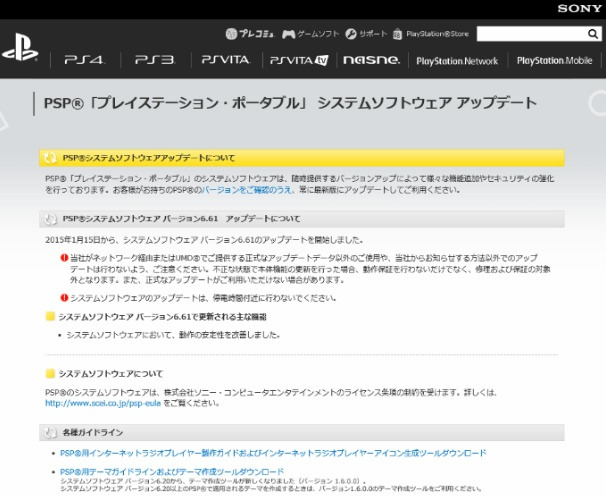
Task: Open the PS Vita navigation item
Action: pyautogui.click(x=226, y=60)
